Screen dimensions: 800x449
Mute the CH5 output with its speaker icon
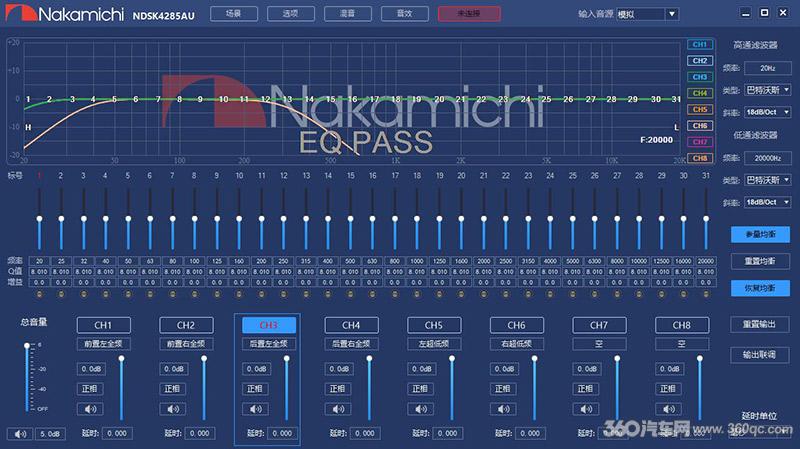pos(421,409)
